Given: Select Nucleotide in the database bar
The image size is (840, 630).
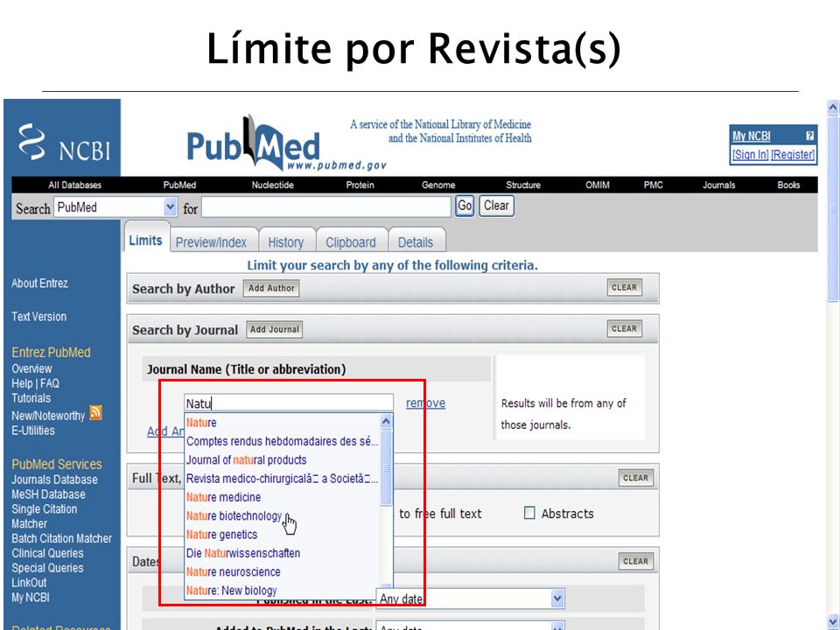Looking at the screenshot, I should tap(273, 185).
